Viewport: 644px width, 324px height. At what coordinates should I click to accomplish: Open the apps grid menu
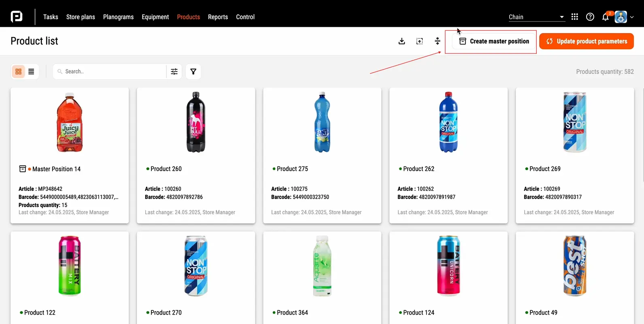coord(574,17)
